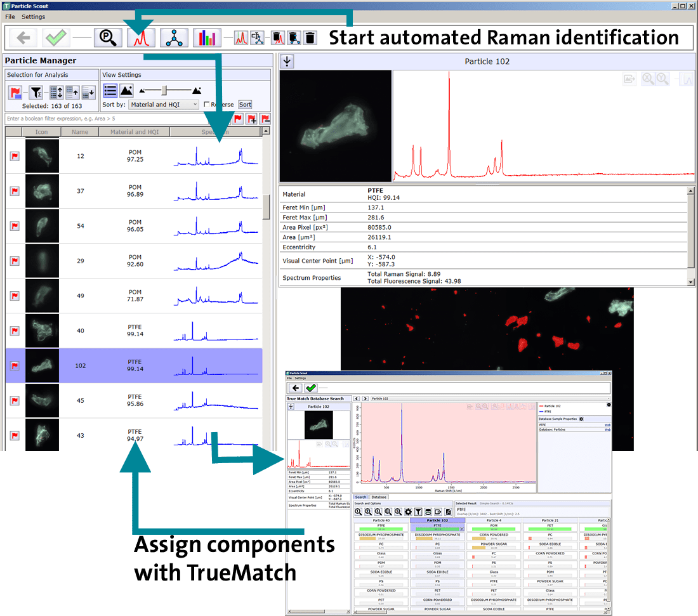The width and height of the screenshot is (698, 616).
Task: Click the gear settings icon in Search and Options
Action: pyautogui.click(x=407, y=511)
